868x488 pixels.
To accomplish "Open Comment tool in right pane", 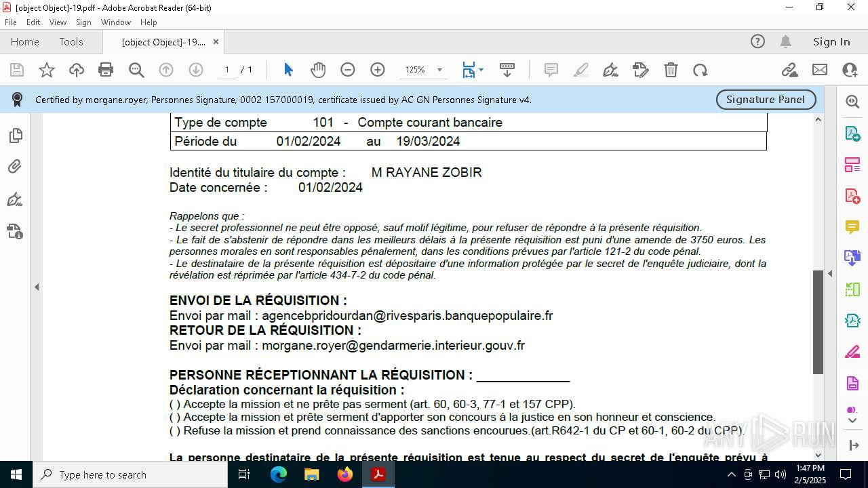I will pyautogui.click(x=852, y=227).
